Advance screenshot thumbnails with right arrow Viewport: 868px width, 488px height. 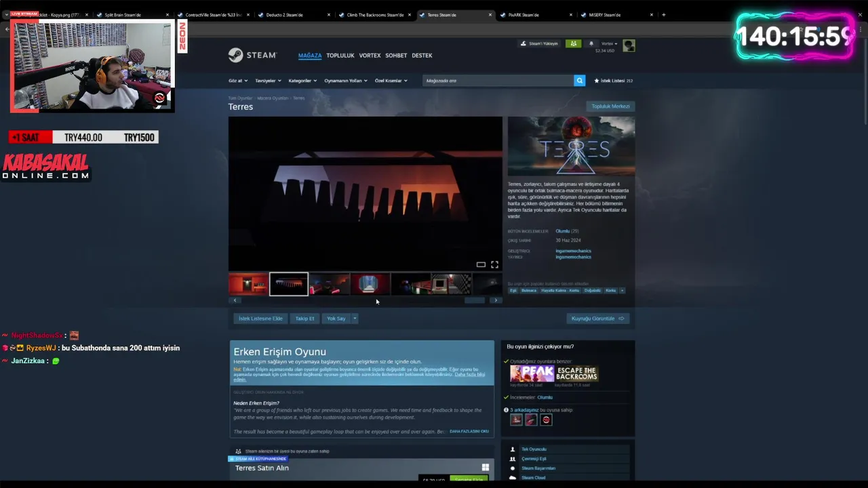click(496, 300)
